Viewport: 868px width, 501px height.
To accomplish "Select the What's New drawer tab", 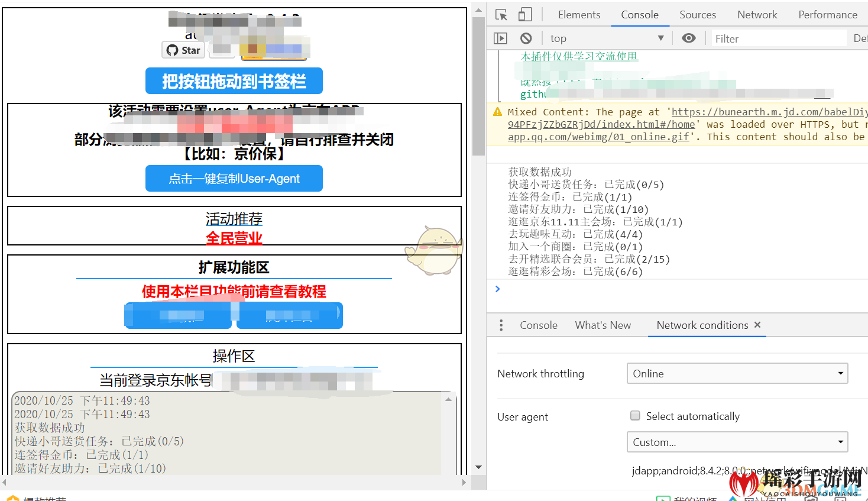I will (x=603, y=325).
